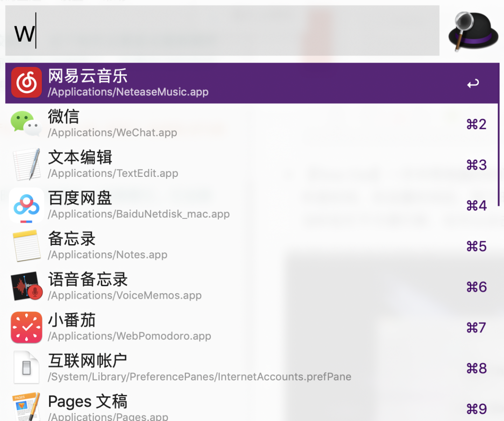The width and height of the screenshot is (504, 421).
Task: Click the ⌘4 shortcut label
Action: tap(476, 206)
